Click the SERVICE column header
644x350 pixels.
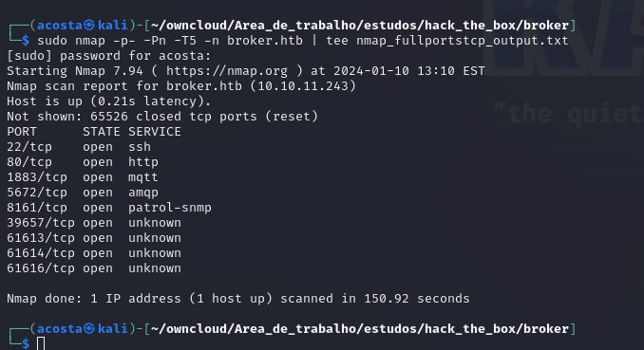click(155, 132)
